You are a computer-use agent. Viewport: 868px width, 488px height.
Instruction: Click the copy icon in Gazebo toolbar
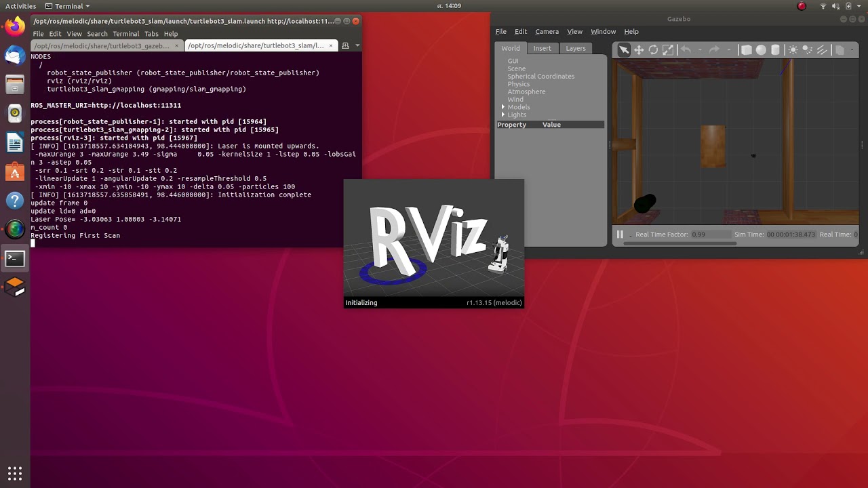coord(840,49)
